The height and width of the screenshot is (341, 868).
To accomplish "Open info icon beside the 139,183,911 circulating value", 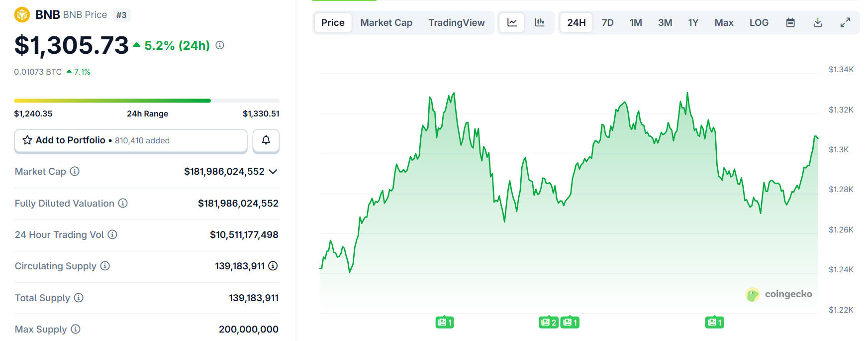I will pyautogui.click(x=273, y=266).
